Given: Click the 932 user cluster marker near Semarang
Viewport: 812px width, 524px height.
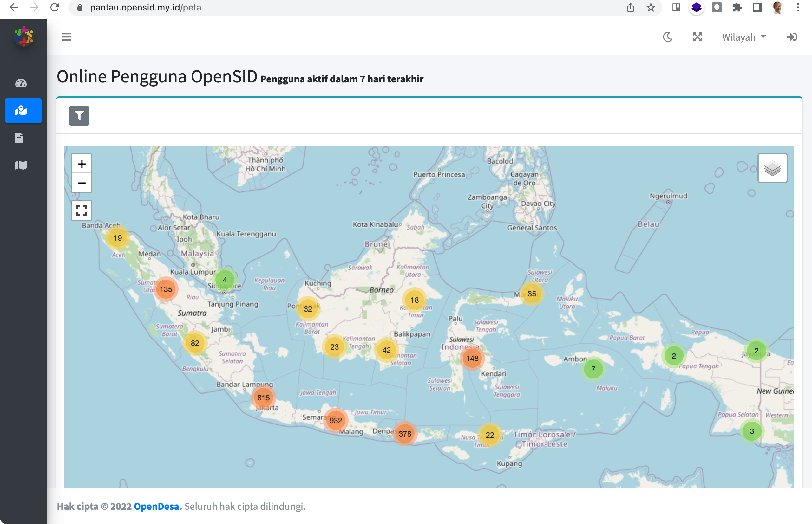Looking at the screenshot, I should click(x=336, y=420).
